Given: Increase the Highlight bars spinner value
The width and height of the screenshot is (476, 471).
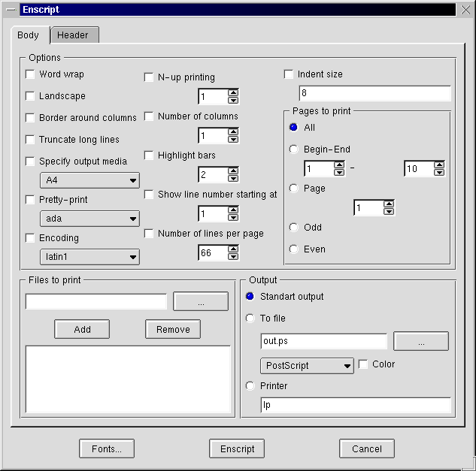Looking at the screenshot, I should (x=233, y=171).
